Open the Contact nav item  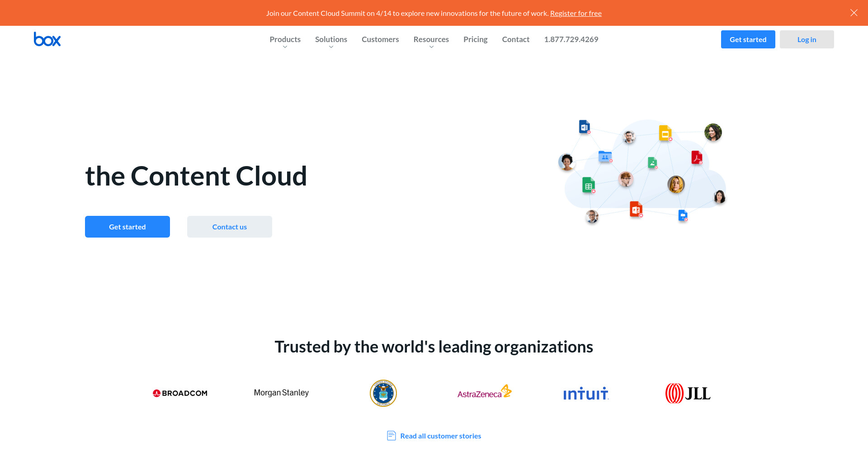click(516, 39)
